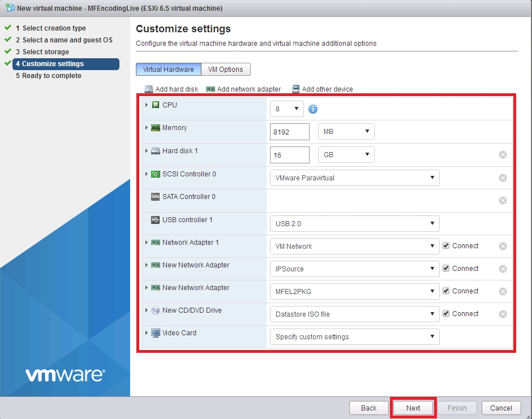Open the CPU count dropdown

[287, 109]
